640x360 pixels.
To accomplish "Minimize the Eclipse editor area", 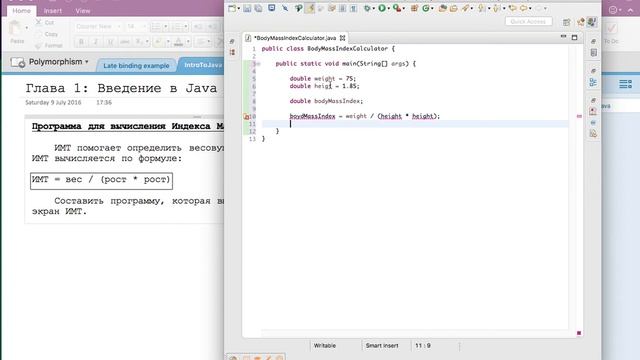I will [x=563, y=37].
